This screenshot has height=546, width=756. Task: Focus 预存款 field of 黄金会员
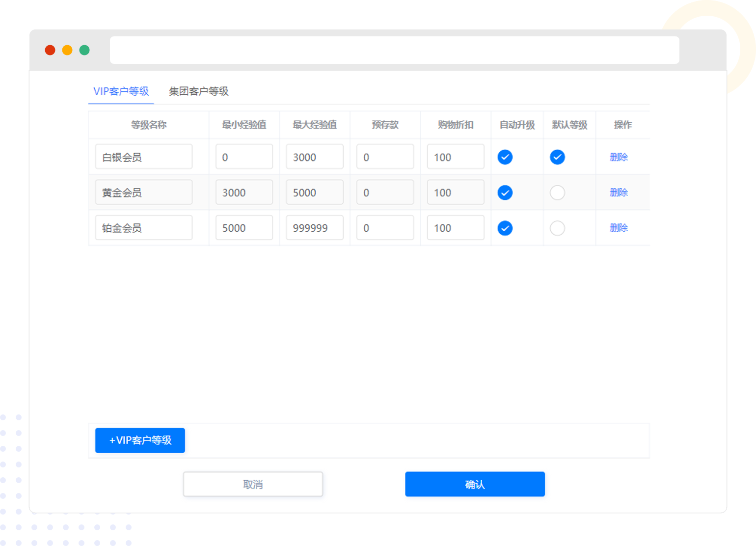385,192
